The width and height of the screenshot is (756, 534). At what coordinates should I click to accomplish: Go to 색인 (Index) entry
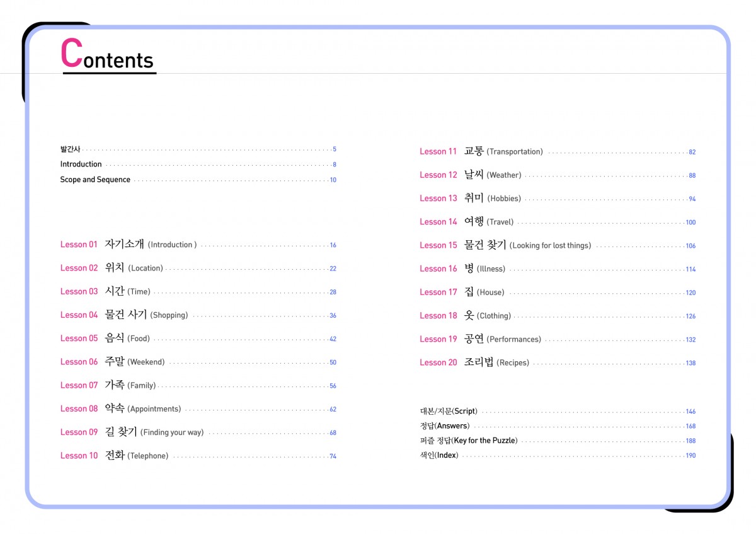pyautogui.click(x=439, y=455)
